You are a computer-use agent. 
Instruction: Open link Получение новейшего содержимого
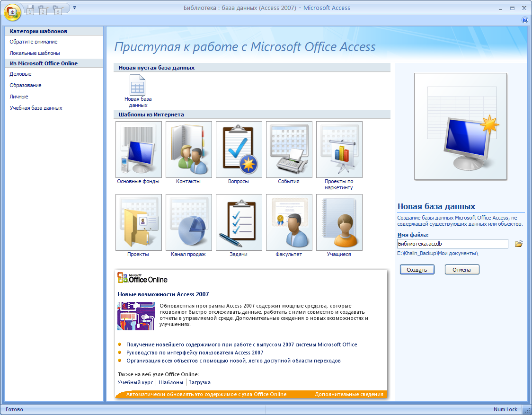(241, 344)
